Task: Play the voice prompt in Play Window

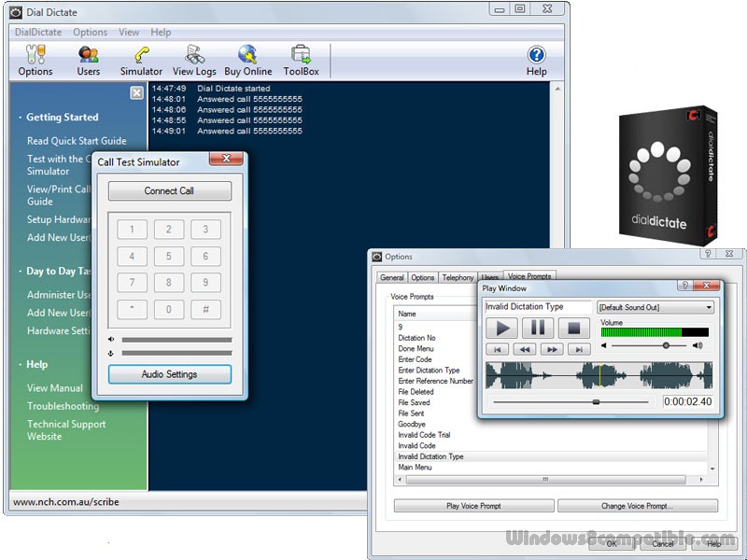Action: tap(501, 329)
